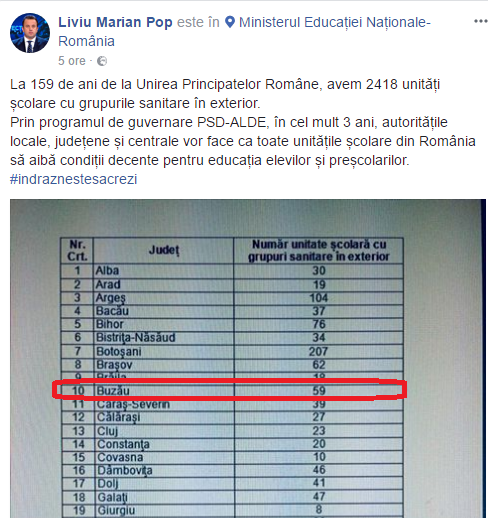Click the post text mentioning 2418 unități
The width and height of the screenshot is (488, 518).
pyautogui.click(x=225, y=94)
